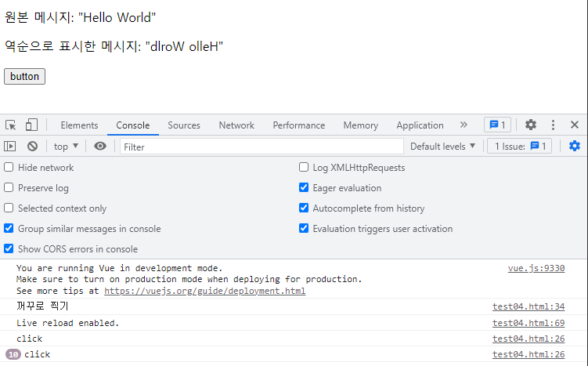
Task: Select the Vue development mode log message
Action: point(189,279)
